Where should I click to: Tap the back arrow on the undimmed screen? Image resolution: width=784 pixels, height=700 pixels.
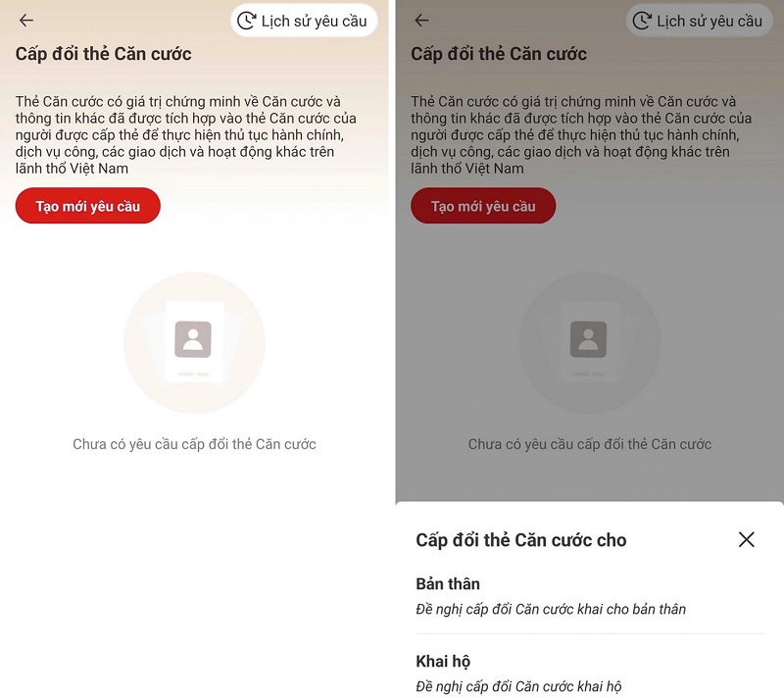click(x=26, y=20)
